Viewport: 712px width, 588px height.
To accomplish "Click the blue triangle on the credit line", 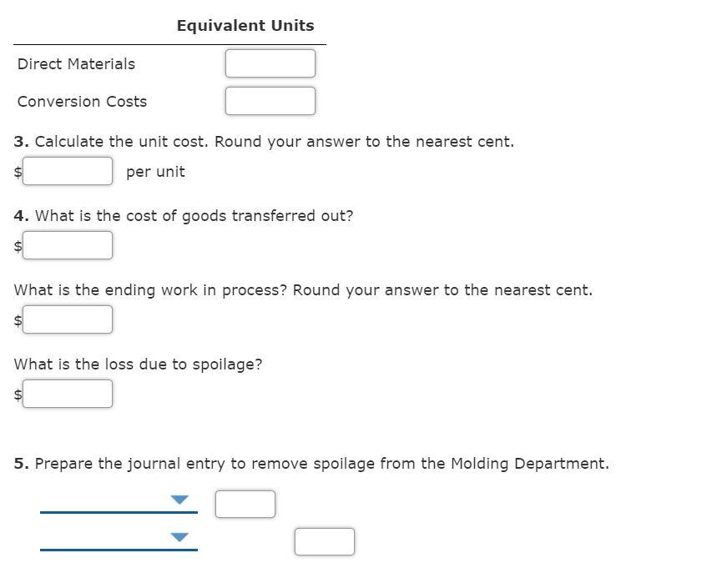I will point(179,537).
